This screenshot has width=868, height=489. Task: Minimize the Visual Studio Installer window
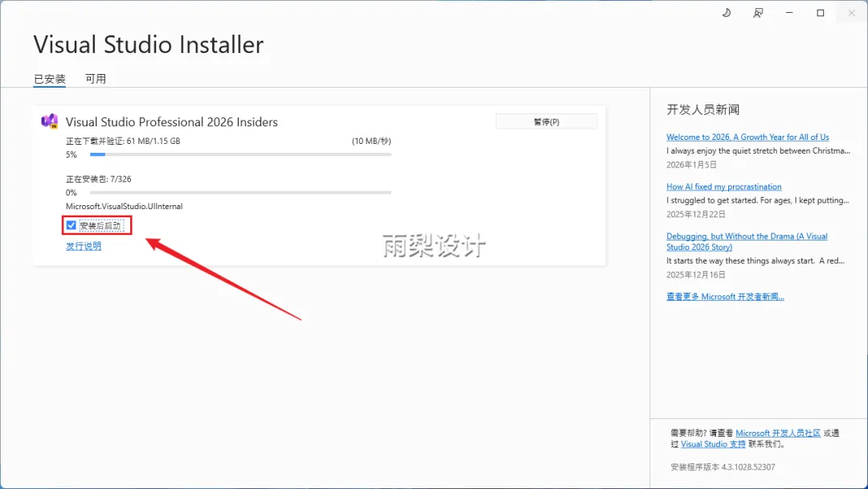coord(789,13)
